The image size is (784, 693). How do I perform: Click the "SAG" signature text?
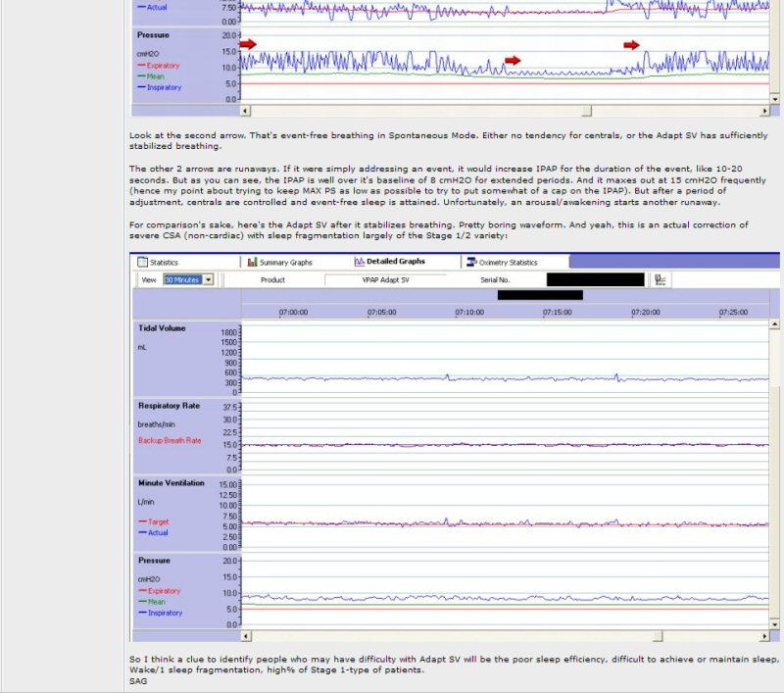pyautogui.click(x=138, y=681)
